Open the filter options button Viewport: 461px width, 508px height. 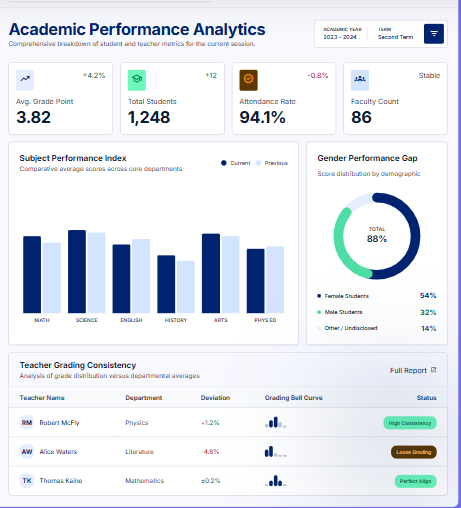pyautogui.click(x=434, y=34)
